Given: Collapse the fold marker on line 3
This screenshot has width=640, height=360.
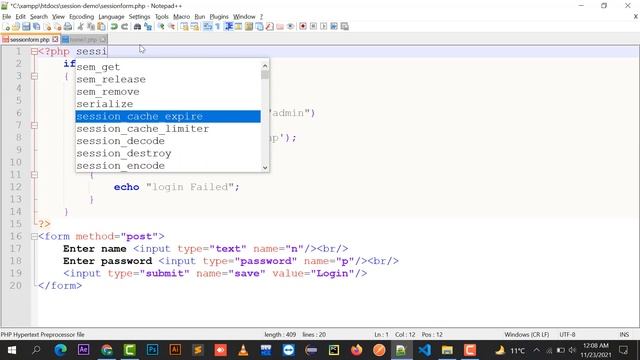Looking at the screenshot, I should pos(34,76).
